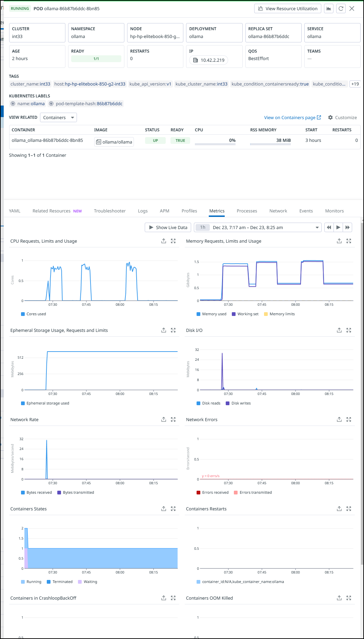Export the Network Rate graph

[164, 419]
